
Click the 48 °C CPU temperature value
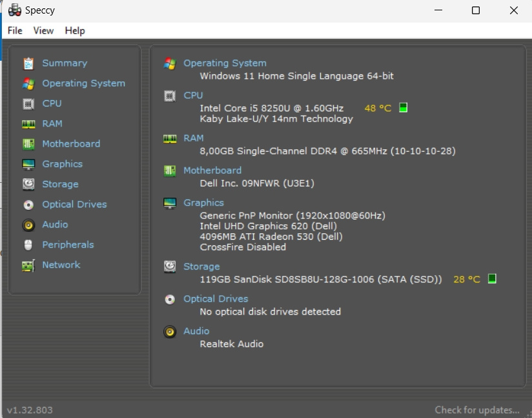point(378,109)
